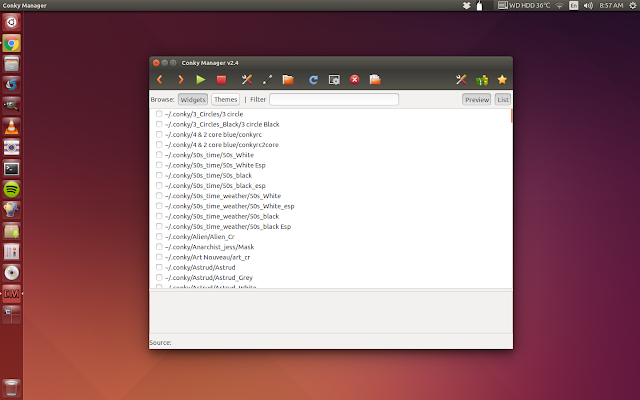Open Terminal from launcher

[x=11, y=169]
